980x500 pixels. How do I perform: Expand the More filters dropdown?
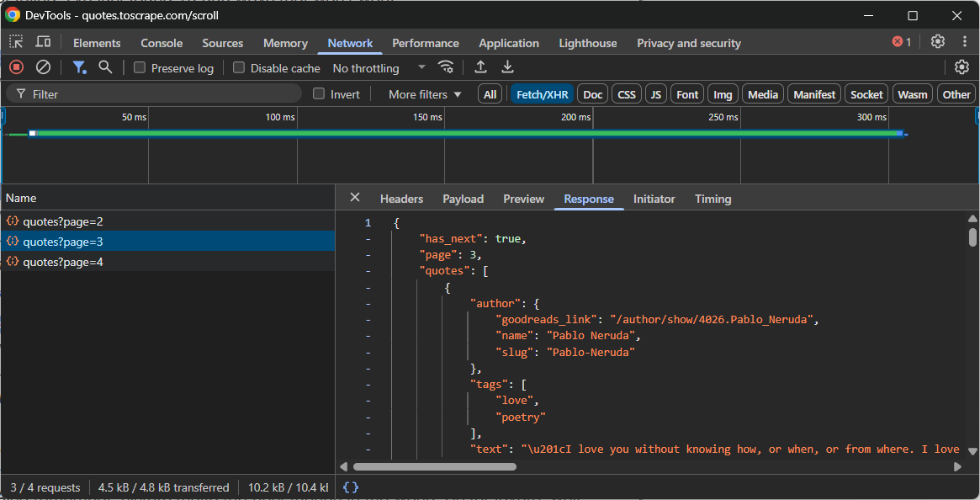click(425, 94)
